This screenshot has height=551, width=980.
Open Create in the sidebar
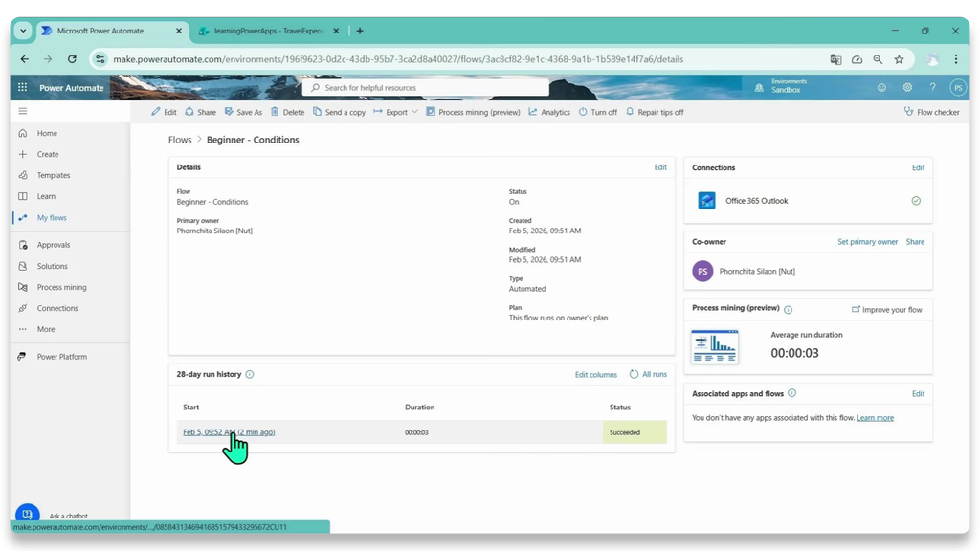click(48, 154)
